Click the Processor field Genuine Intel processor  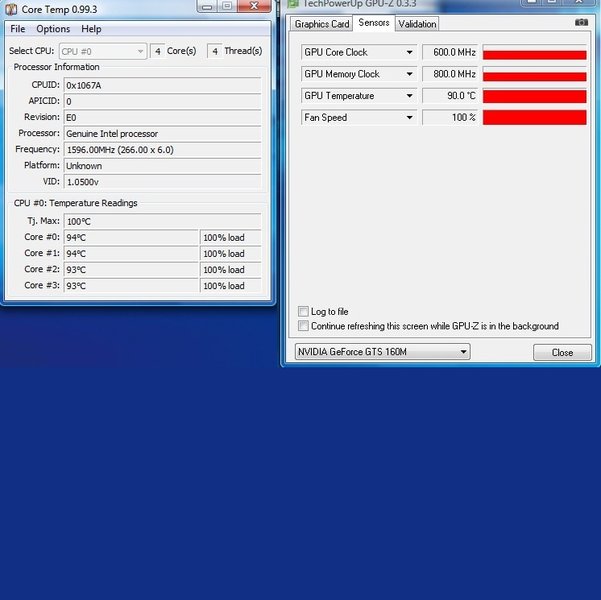point(163,133)
